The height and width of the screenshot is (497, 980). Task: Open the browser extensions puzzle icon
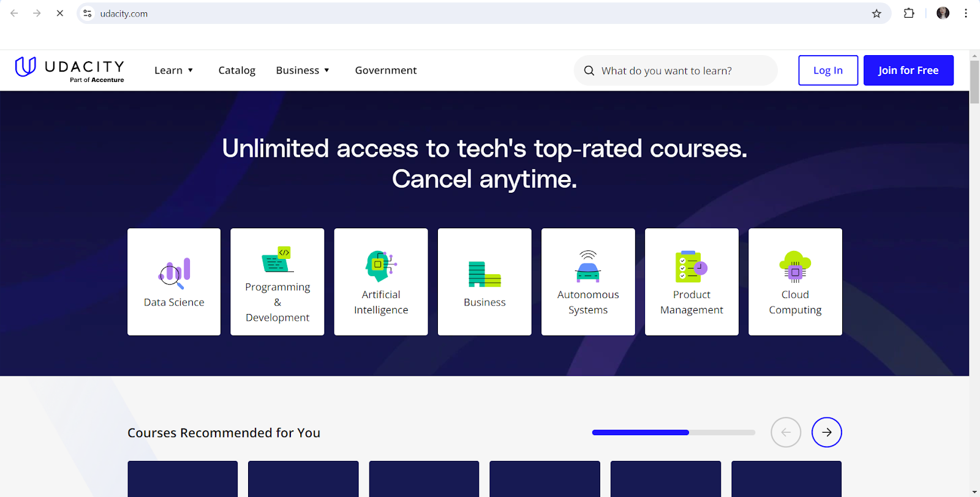tap(909, 13)
